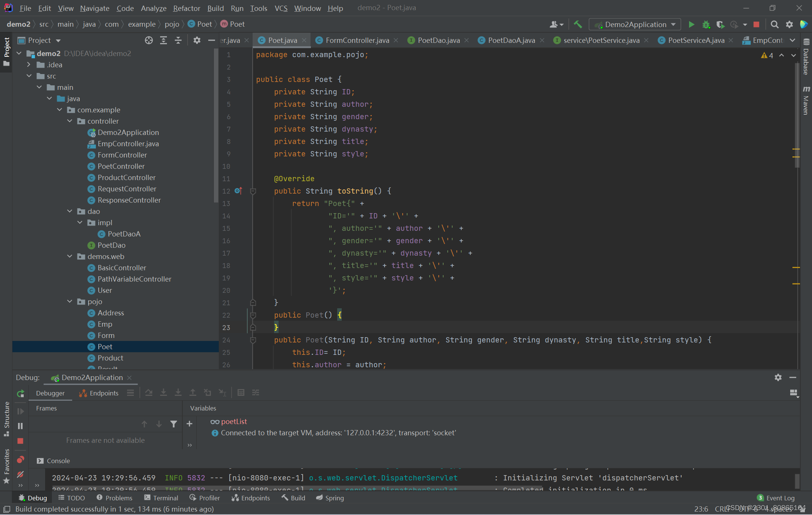The image size is (812, 515).
Task: Start debugging with the bug icon
Action: point(706,24)
